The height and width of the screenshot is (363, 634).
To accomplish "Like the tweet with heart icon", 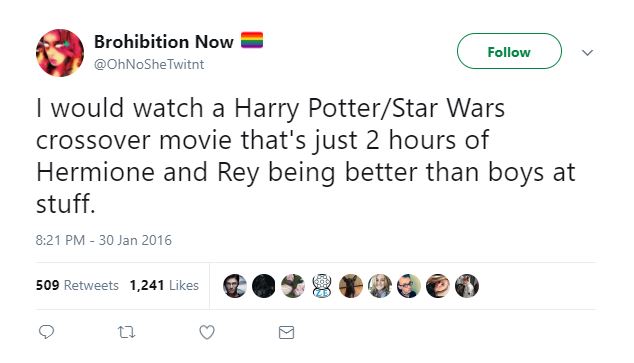I will pyautogui.click(x=207, y=332).
